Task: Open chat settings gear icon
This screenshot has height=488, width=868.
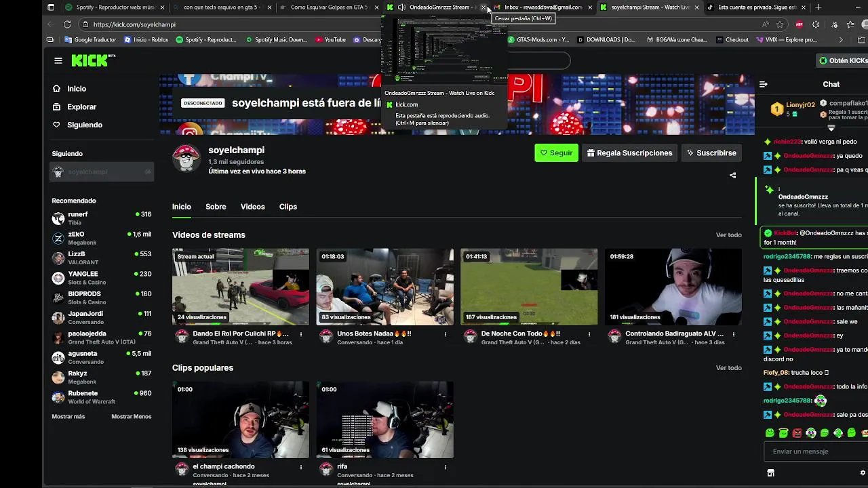Action: [863, 473]
